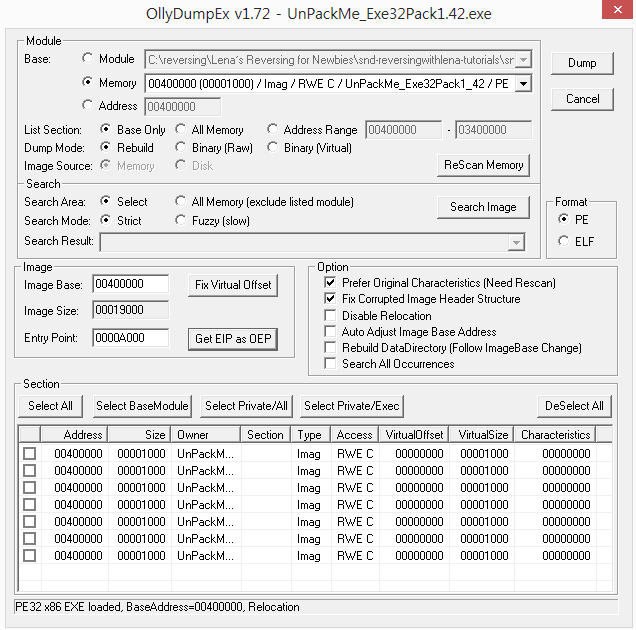636x630 pixels.
Task: Click the Select Private/All button
Action: [x=246, y=406]
